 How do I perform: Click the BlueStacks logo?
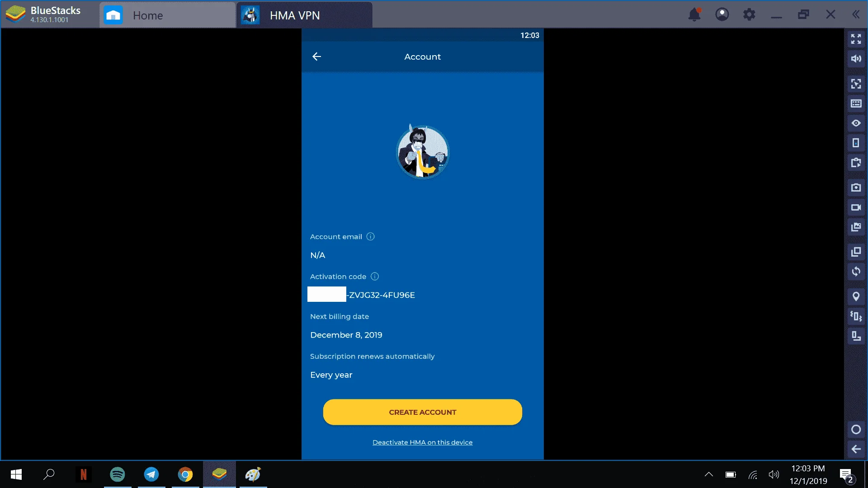(15, 14)
